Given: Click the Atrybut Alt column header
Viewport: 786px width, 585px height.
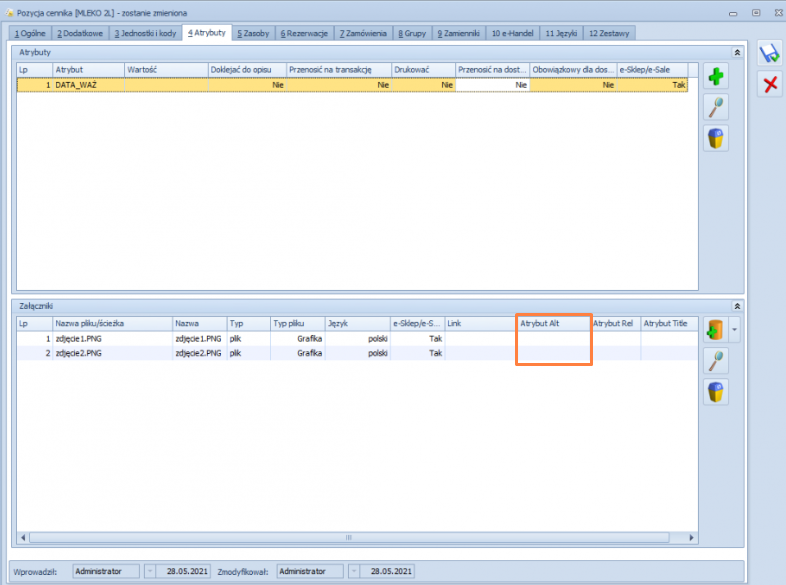Looking at the screenshot, I should point(554,324).
